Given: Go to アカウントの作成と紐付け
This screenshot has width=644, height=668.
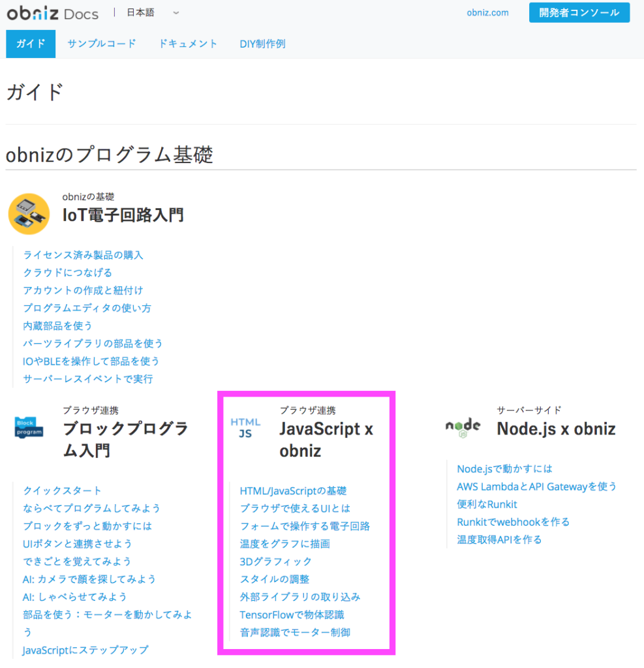Looking at the screenshot, I should click(83, 290).
